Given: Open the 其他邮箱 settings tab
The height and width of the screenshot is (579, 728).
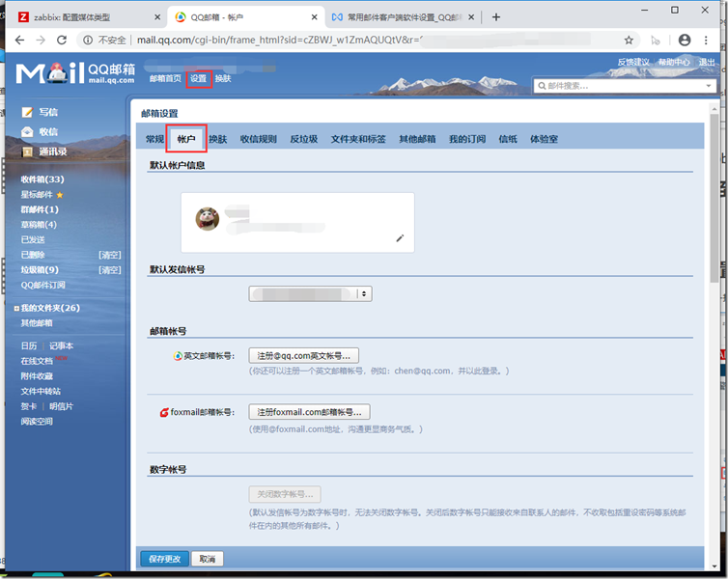Looking at the screenshot, I should pyautogui.click(x=417, y=139).
